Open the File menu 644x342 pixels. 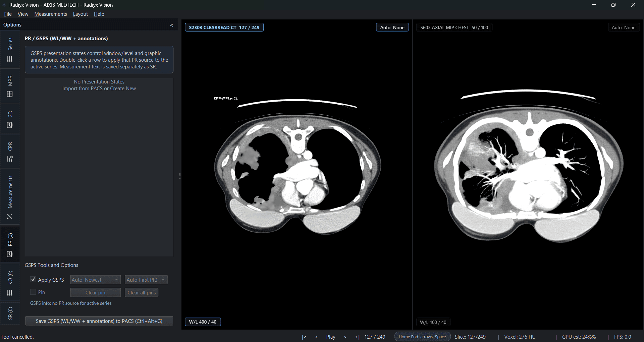pyautogui.click(x=8, y=14)
